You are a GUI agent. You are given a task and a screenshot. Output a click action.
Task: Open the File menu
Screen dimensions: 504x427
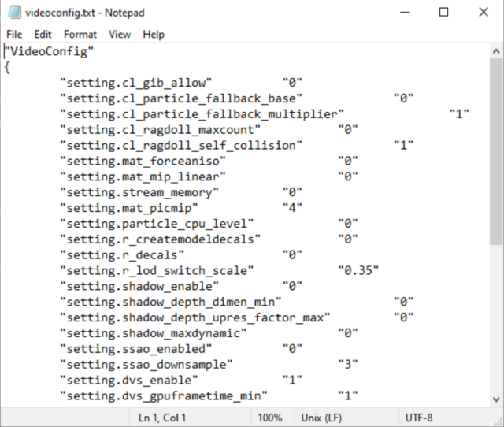[14, 35]
